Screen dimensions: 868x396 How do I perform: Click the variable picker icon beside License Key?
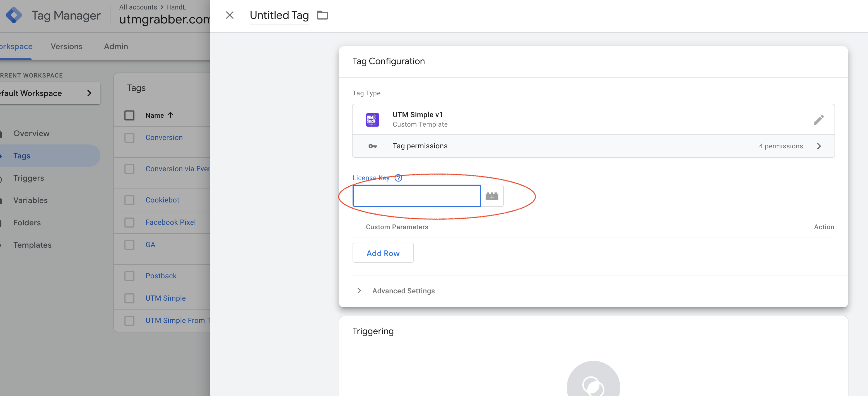(492, 196)
